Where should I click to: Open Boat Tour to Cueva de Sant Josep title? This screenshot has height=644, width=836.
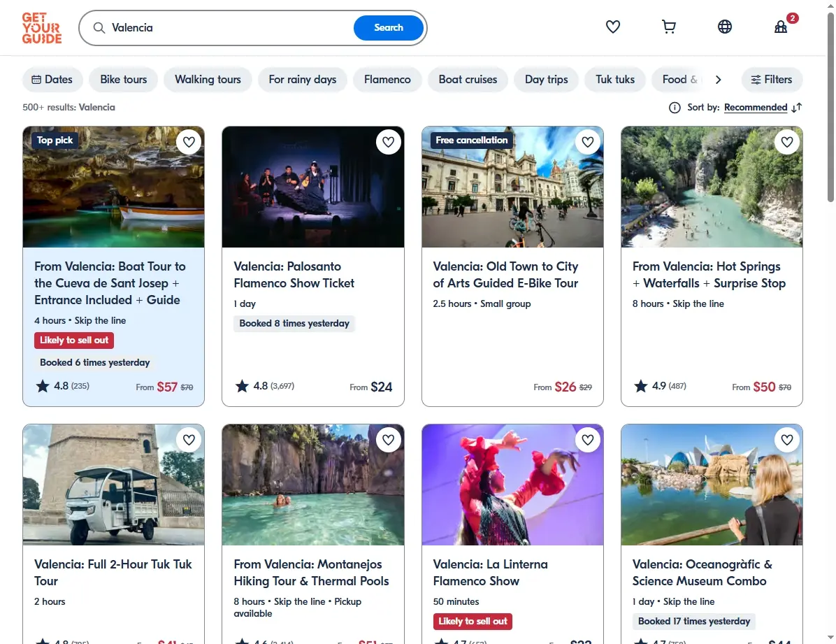click(110, 283)
